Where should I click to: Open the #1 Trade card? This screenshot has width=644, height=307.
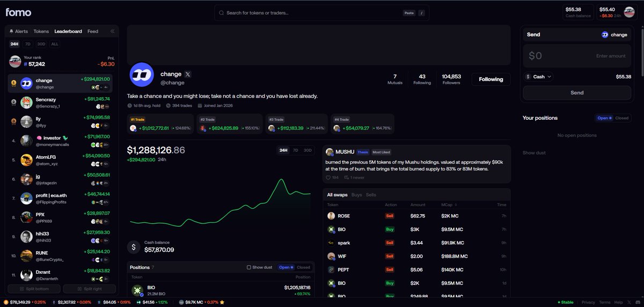point(160,124)
